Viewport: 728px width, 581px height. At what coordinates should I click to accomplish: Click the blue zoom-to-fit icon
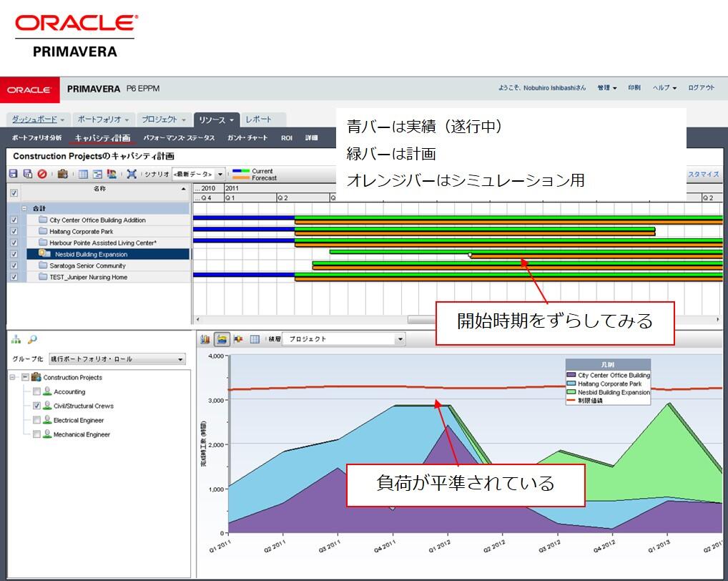132,174
